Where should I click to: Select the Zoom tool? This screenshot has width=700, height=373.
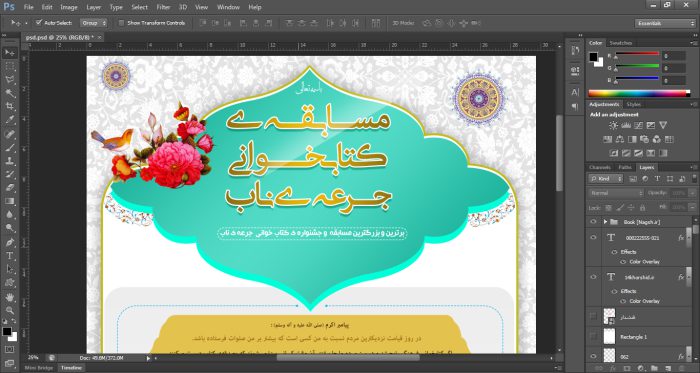click(x=9, y=310)
